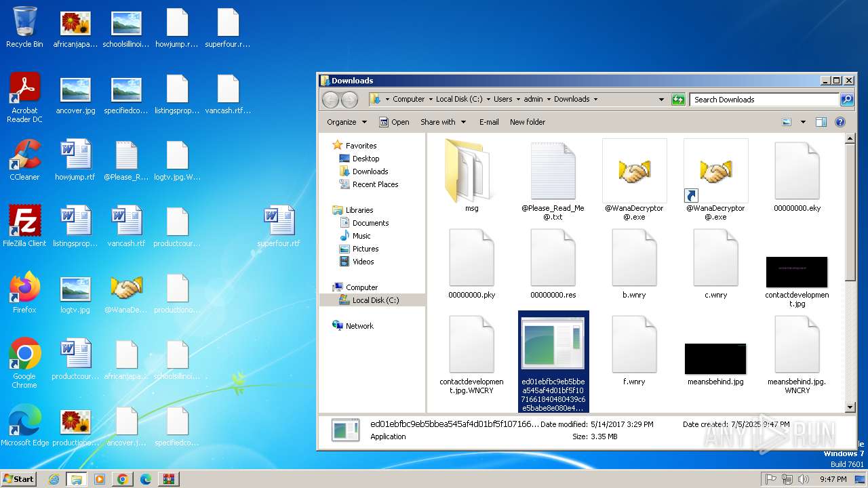The width and height of the screenshot is (868, 488).
Task: Select the @Please_R... text file on the desktop
Action: click(x=126, y=160)
